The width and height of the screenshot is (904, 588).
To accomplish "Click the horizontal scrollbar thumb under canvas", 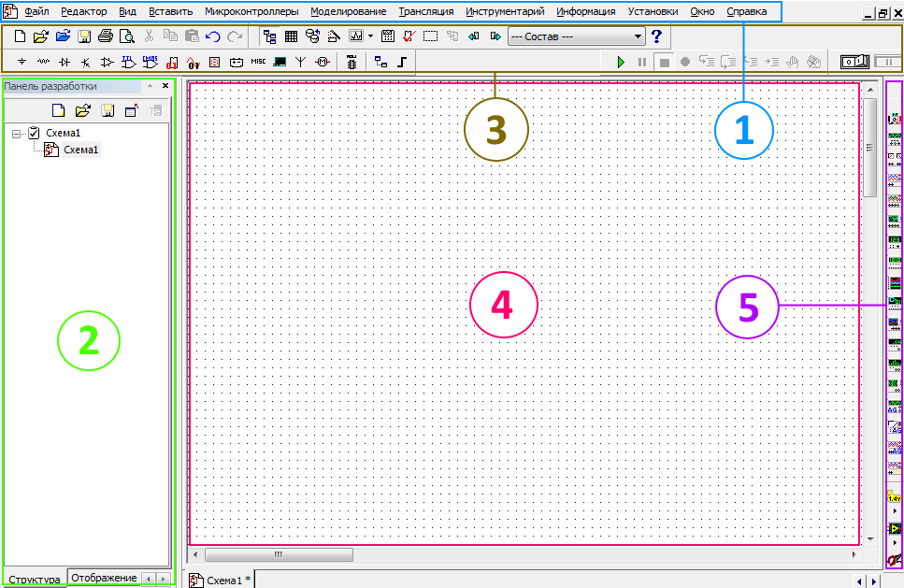I will pyautogui.click(x=278, y=554).
